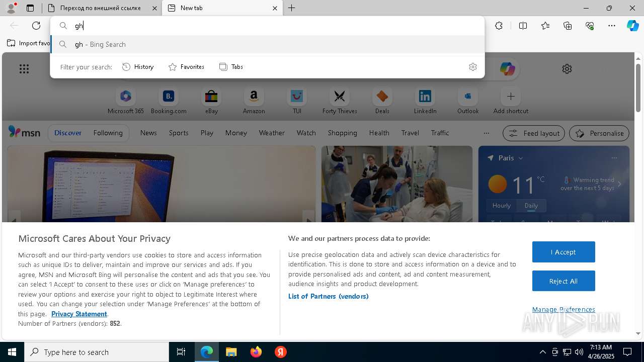Open File Explorer from taskbar
Screen dimensions: 644x362
pos(231,352)
